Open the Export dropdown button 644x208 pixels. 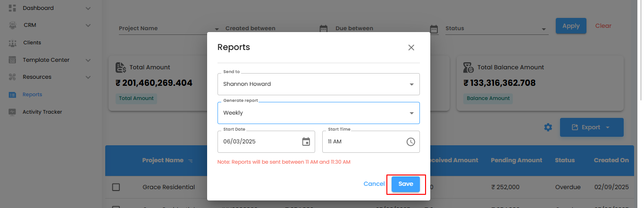click(x=591, y=127)
